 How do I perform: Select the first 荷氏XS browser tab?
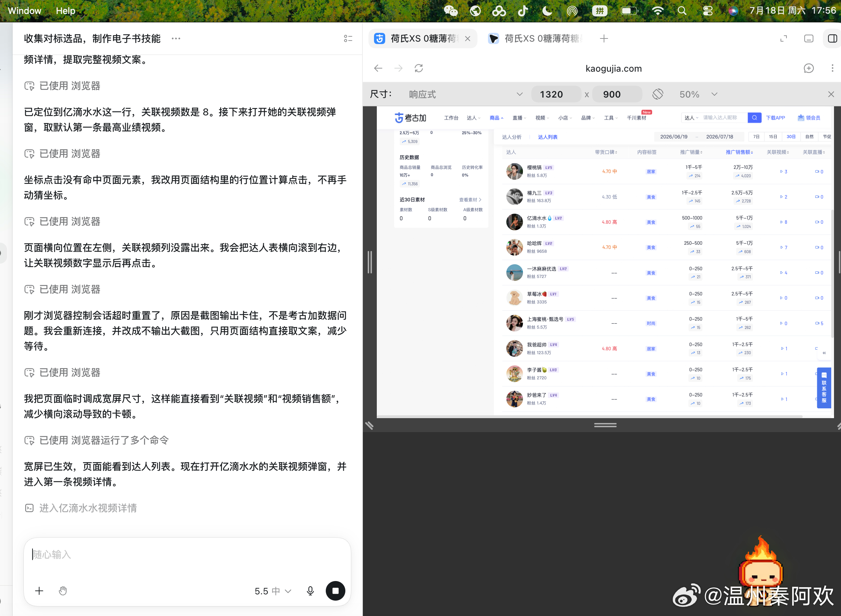[422, 38]
